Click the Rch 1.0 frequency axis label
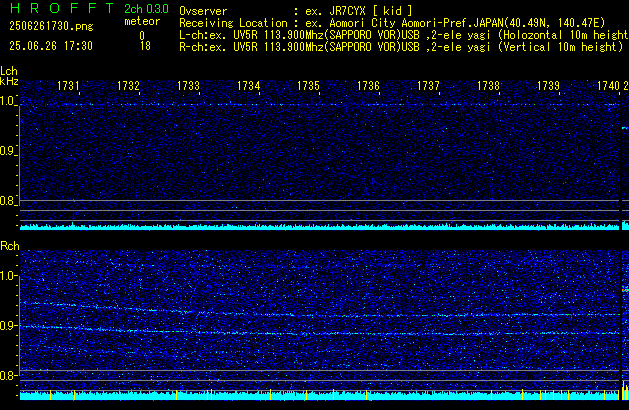629x410 pixels. (x=7, y=276)
